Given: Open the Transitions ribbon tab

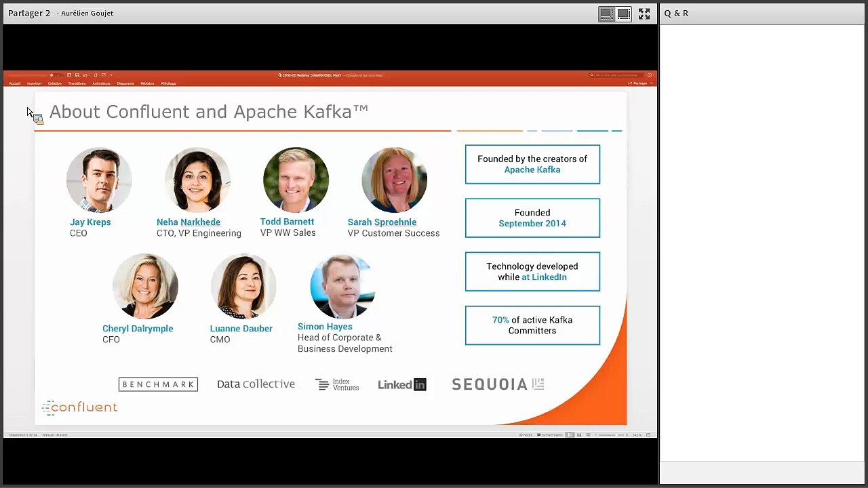Looking at the screenshot, I should pos(77,83).
